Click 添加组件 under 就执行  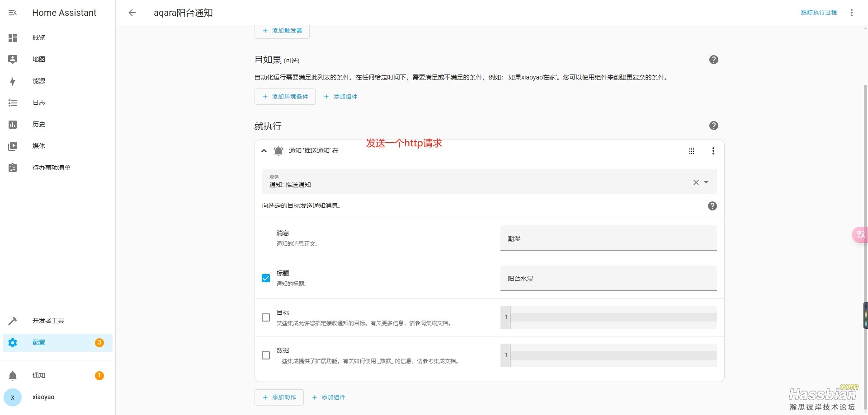329,397
